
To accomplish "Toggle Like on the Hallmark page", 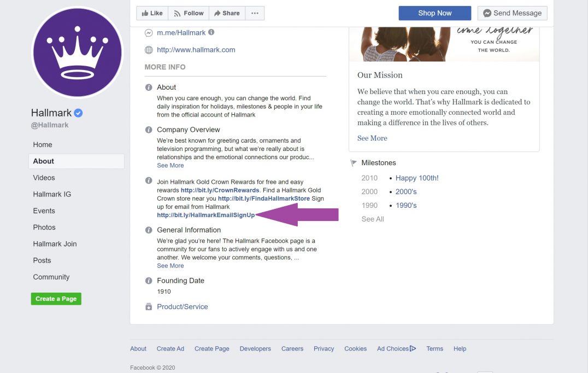I will coord(151,13).
